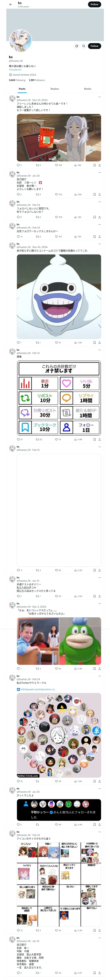Open profile search with magnifier icon
110x980 pixels.
click(x=83, y=46)
